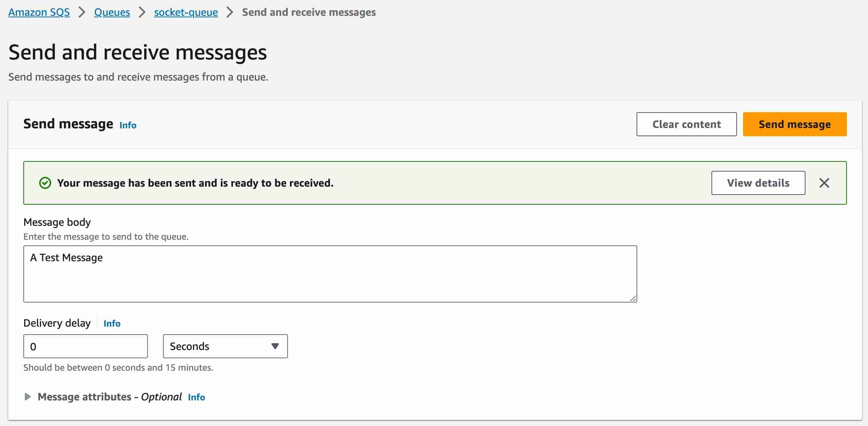Click the delivery delay value field
The image size is (868, 426).
(x=85, y=346)
